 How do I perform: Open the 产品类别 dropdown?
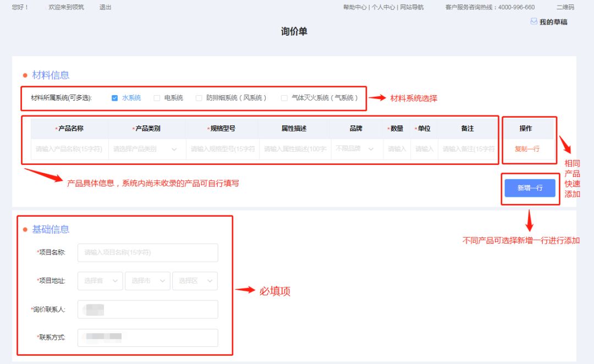(147, 149)
